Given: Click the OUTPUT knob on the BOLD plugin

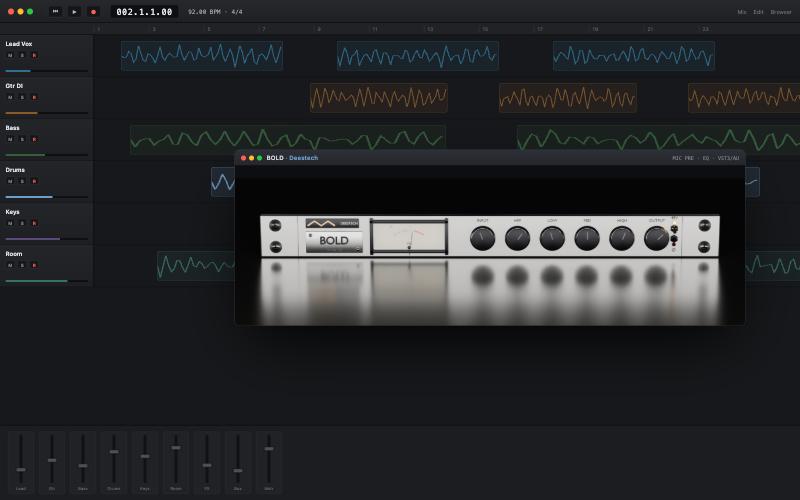Looking at the screenshot, I should (x=657, y=238).
